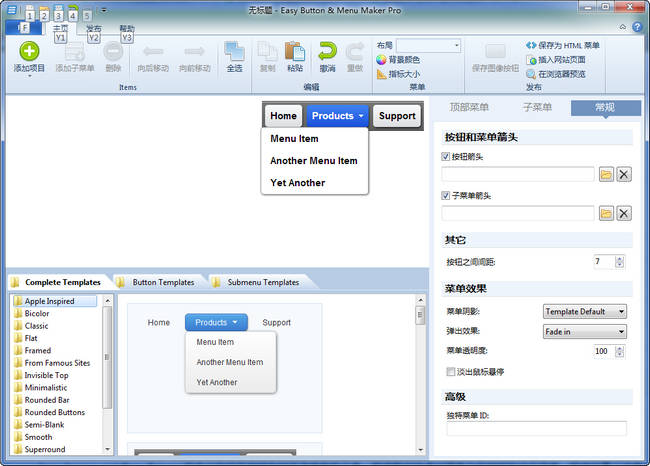Switch to the top menu (顶部菜单) tab

[x=469, y=107]
